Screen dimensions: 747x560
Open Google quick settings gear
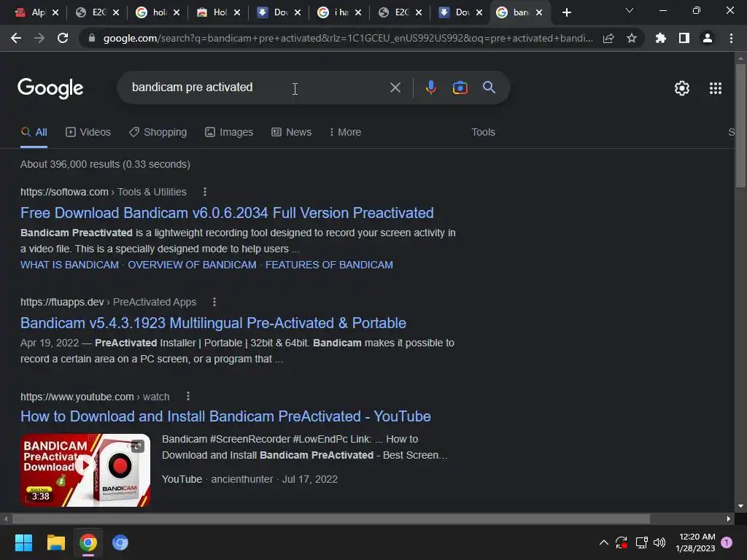tap(682, 88)
